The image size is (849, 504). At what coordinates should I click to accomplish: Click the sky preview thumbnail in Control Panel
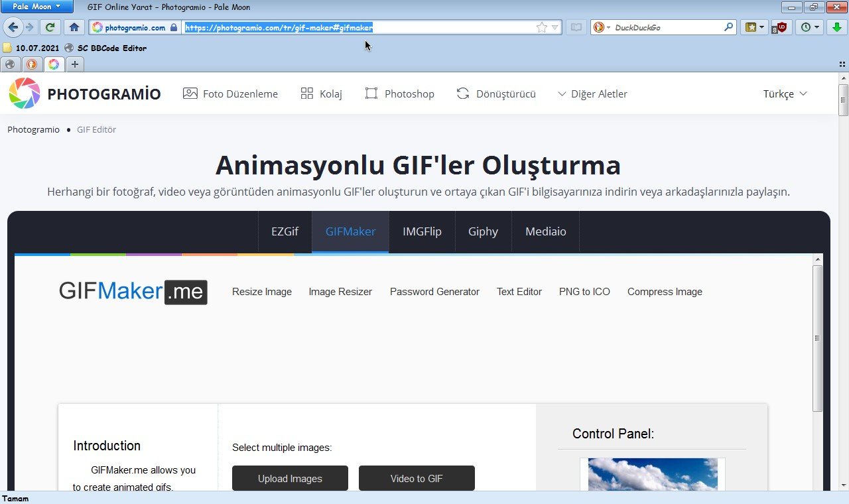click(653, 474)
